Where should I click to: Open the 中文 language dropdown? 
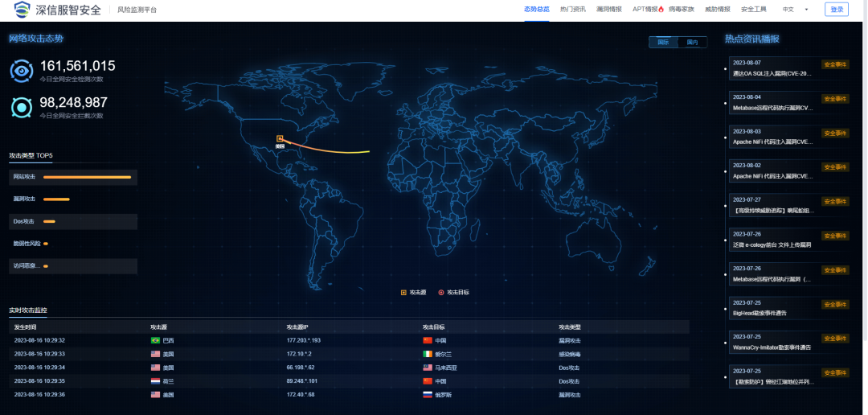(795, 10)
